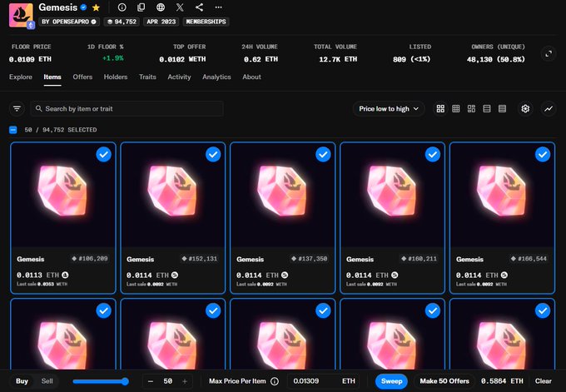Open the Gemesis #106,209 item thumbnail
Viewport: 566px width, 392px height.
(x=63, y=194)
